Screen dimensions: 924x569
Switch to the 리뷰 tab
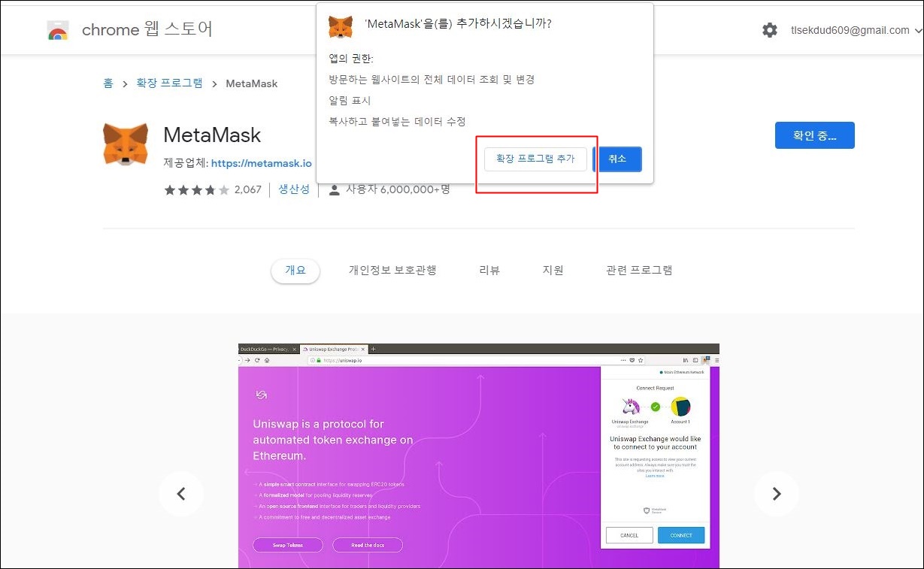tap(489, 271)
